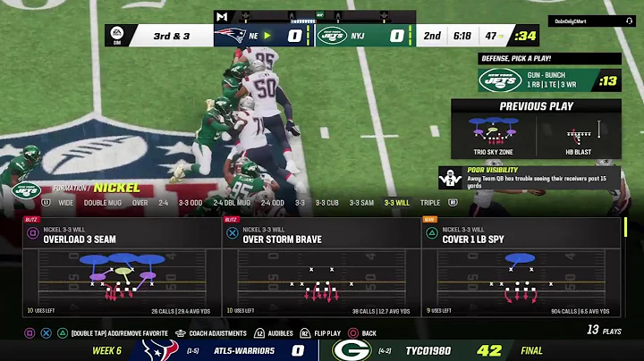Screen dimensions: 644x361
Task: Click the circle Back button icon
Action: click(x=352, y=333)
